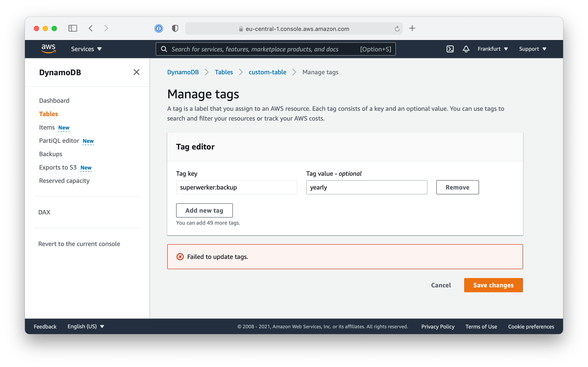Click the privacy shield icon

(x=175, y=29)
